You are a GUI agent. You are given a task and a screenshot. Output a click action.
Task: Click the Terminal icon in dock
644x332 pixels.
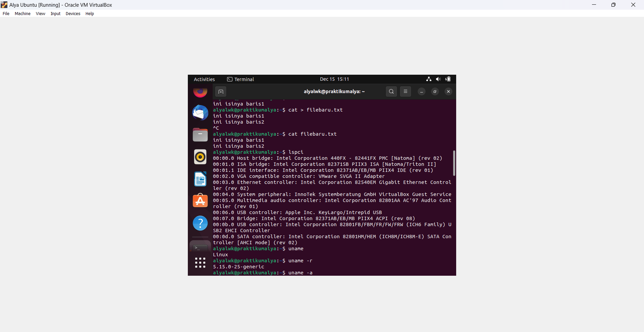click(x=200, y=247)
